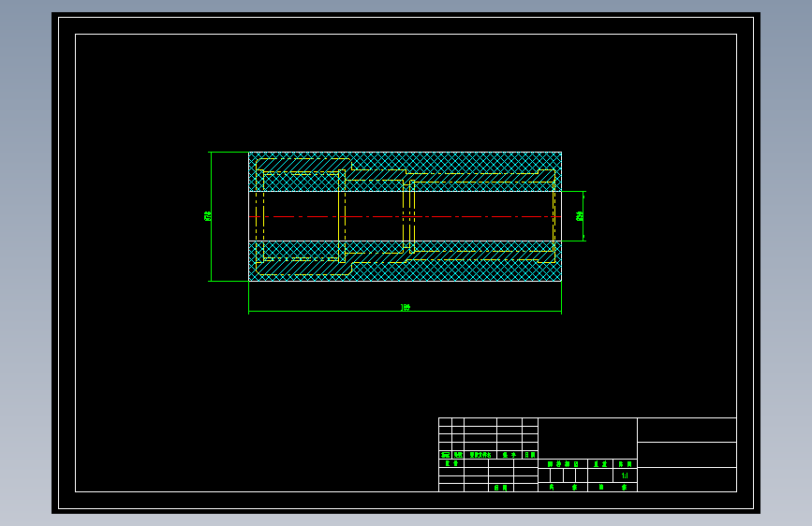The width and height of the screenshot is (812, 526).
Task: Pick the lower cyan cross-hatched section region
Action: (405, 261)
